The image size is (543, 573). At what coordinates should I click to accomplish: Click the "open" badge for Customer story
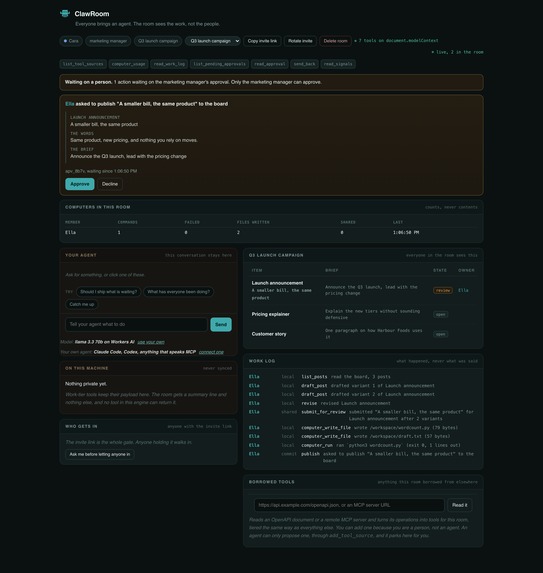coord(441,334)
